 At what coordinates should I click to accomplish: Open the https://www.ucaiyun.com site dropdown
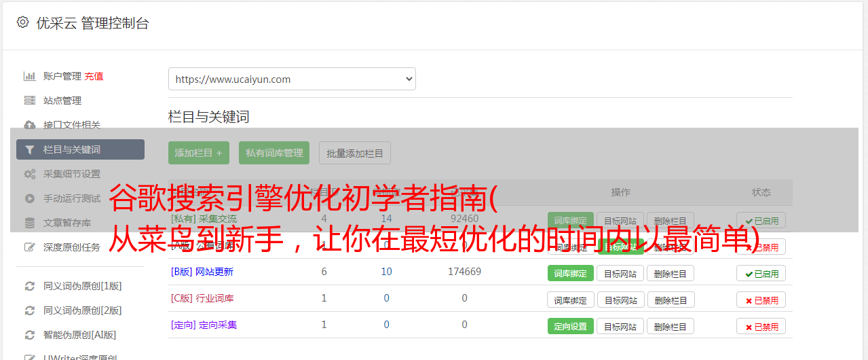click(292, 79)
